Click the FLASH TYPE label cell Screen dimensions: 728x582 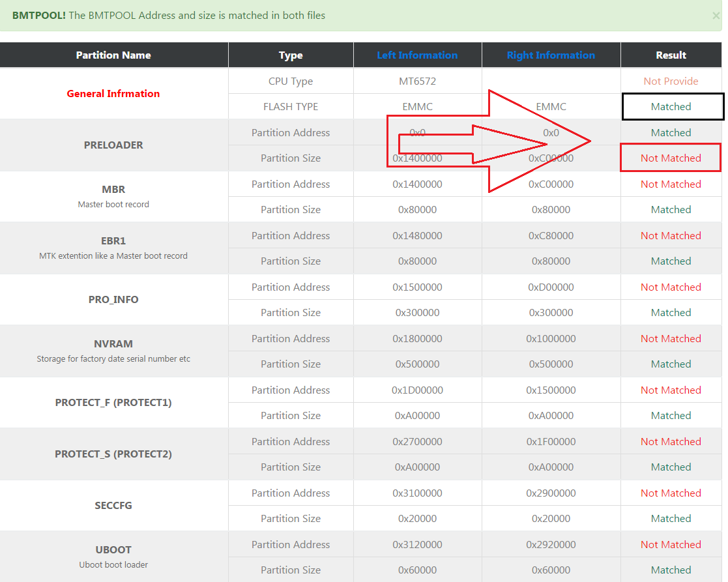(x=291, y=107)
